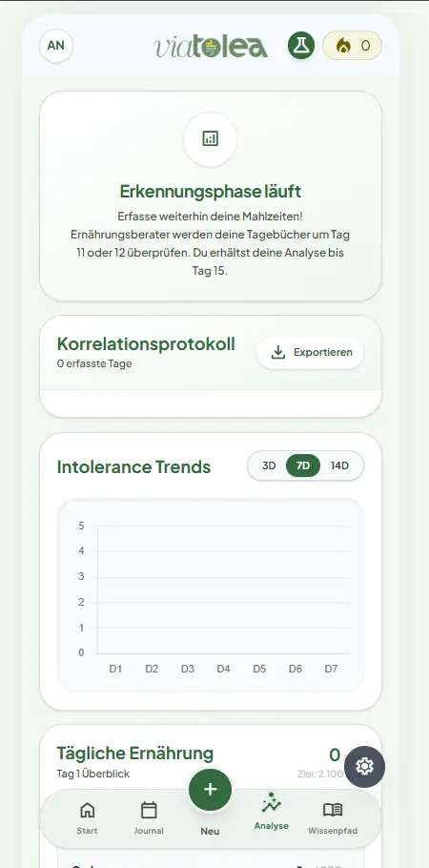Click the Intolerance Trends chart area
The width and height of the screenshot is (429, 868).
(211, 595)
